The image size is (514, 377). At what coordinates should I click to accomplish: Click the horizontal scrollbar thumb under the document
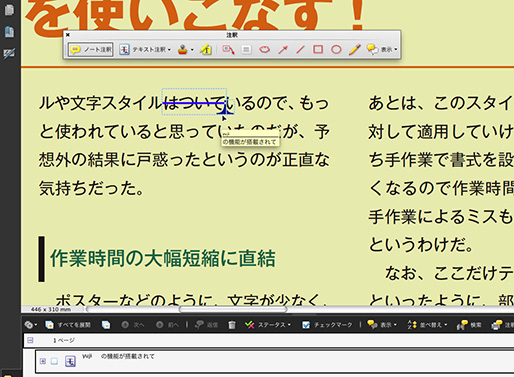click(x=233, y=309)
